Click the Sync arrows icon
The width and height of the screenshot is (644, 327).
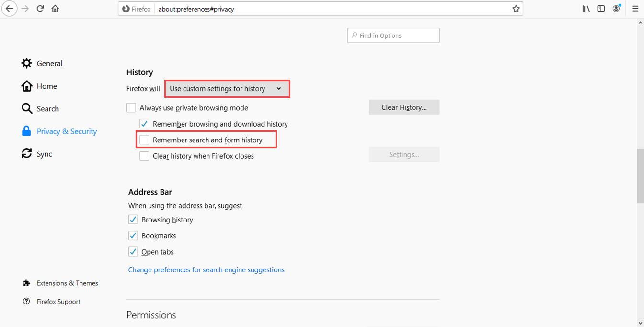point(27,153)
